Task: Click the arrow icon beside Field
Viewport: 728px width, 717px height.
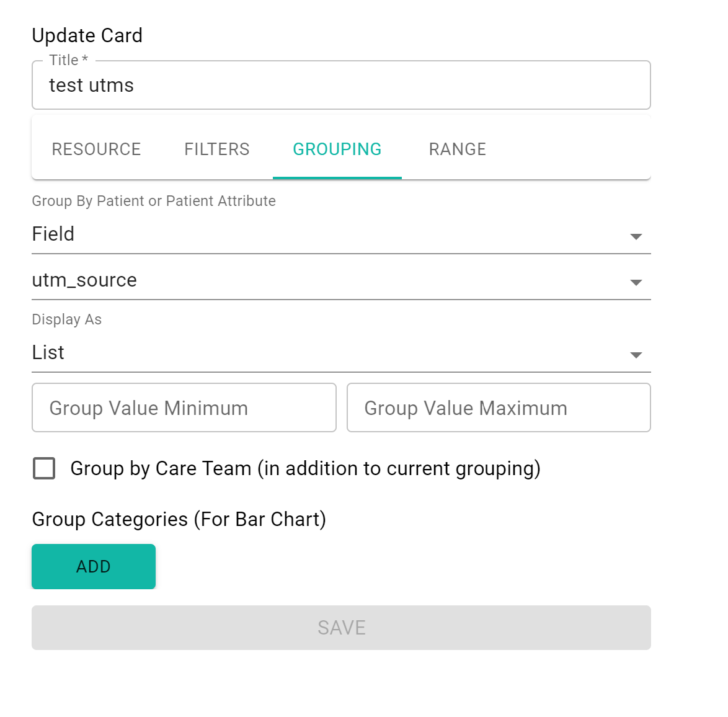Action: (x=636, y=236)
